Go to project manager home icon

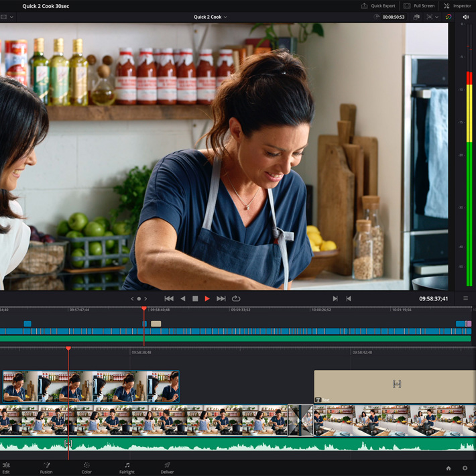click(x=449, y=468)
